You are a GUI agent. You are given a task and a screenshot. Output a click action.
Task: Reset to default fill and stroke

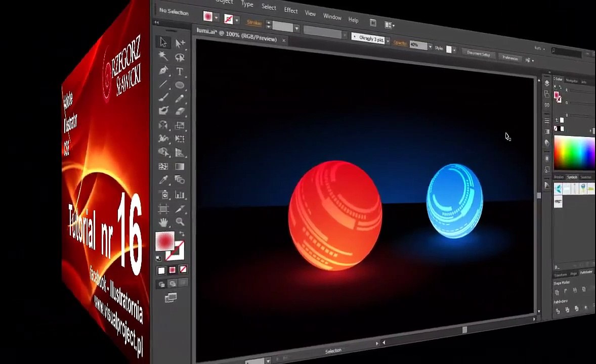coord(158,258)
